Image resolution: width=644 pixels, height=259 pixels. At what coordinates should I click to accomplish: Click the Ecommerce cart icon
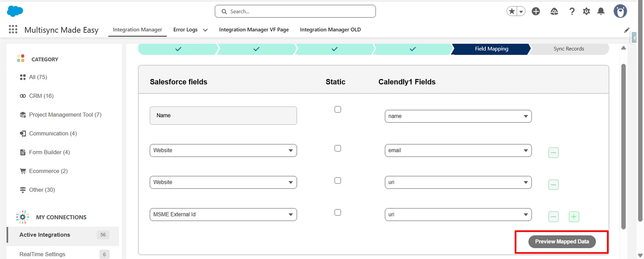pyautogui.click(x=23, y=171)
